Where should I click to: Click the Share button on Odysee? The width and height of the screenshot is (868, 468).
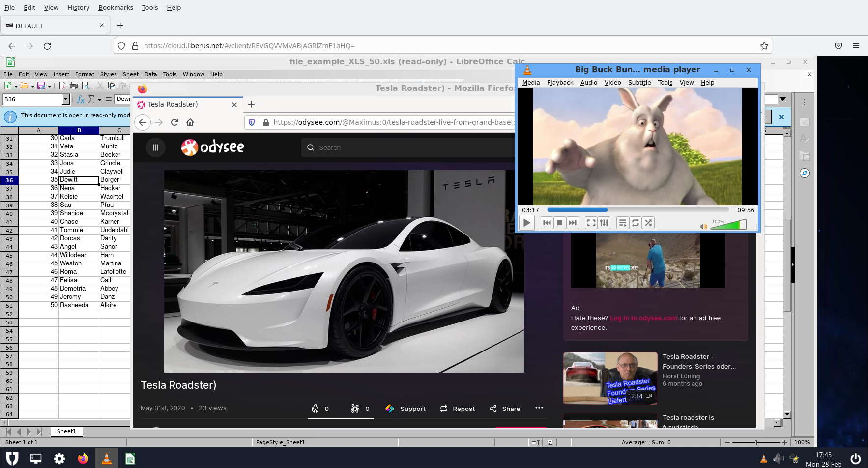point(505,409)
